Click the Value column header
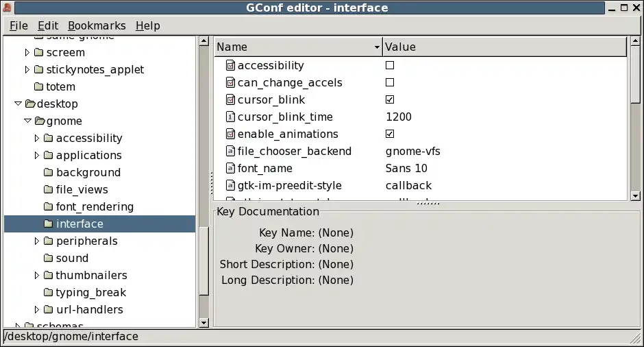Screen dimensions: 644x347 pos(504,47)
